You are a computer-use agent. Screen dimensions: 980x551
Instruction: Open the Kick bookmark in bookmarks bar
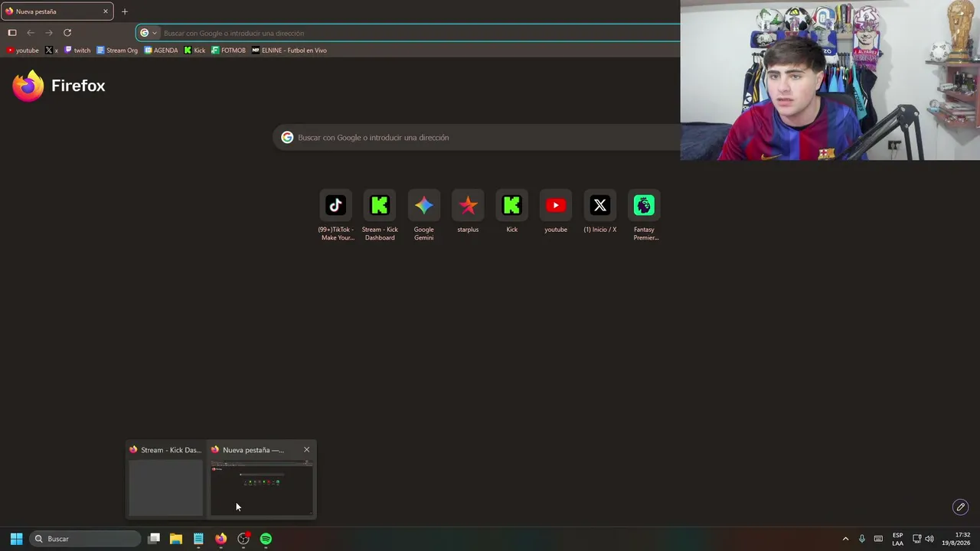[194, 51]
